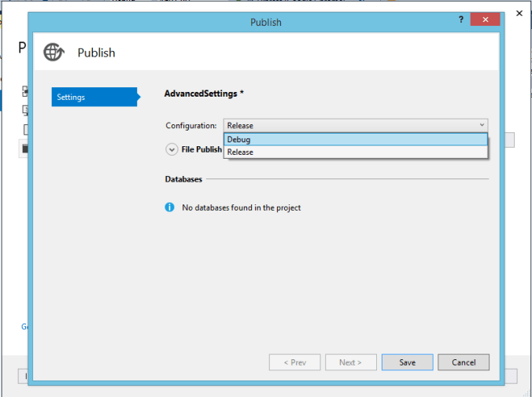Select Debug from the configuration list
This screenshot has height=397, width=532.
355,139
